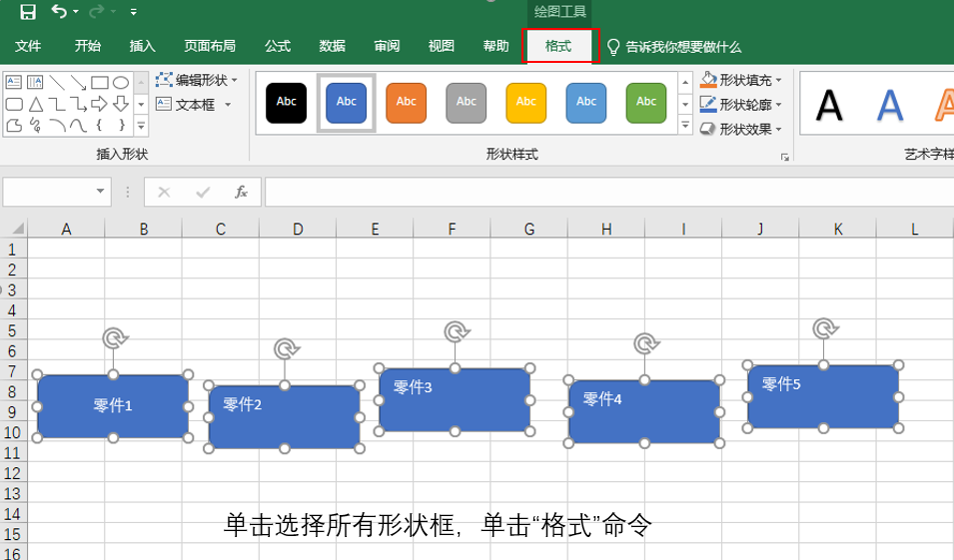This screenshot has height=560, width=954.
Task: Expand the full shapes gallery
Action: click(x=141, y=126)
